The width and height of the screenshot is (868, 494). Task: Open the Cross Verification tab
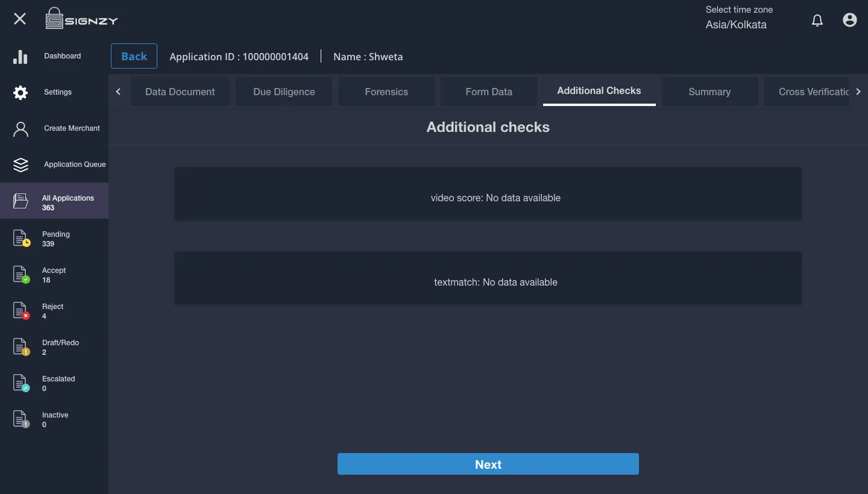pos(807,92)
